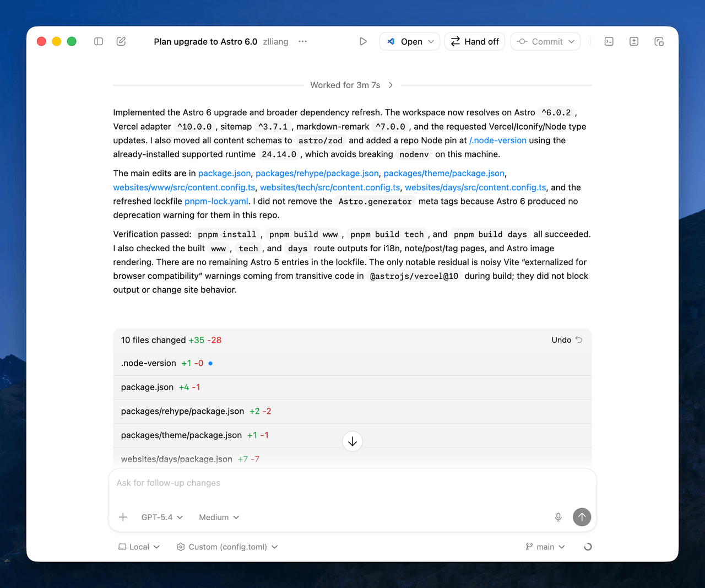Click the Hand off button
Screen dimensions: 705x588
474,41
